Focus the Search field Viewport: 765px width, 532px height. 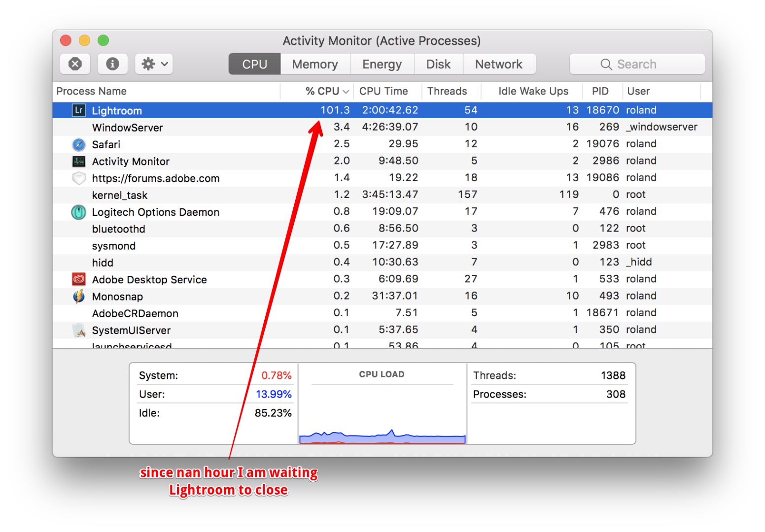(637, 64)
